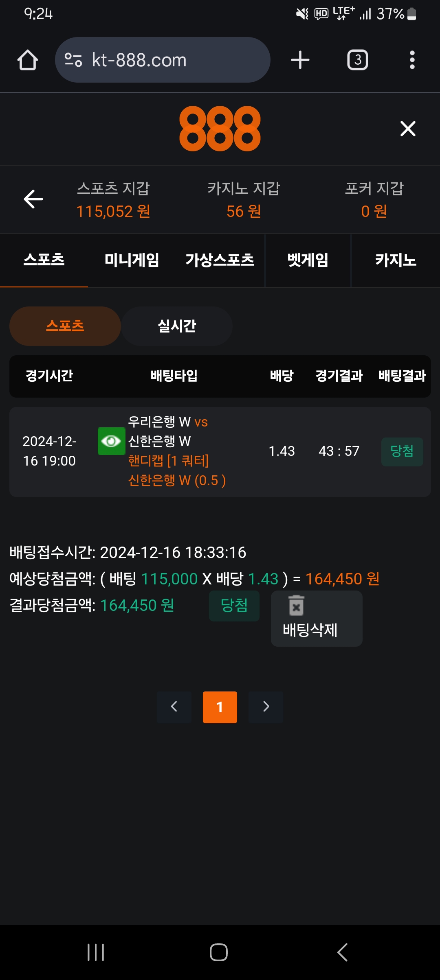Go back using the wallet row arrow
The width and height of the screenshot is (440, 980).
(33, 199)
